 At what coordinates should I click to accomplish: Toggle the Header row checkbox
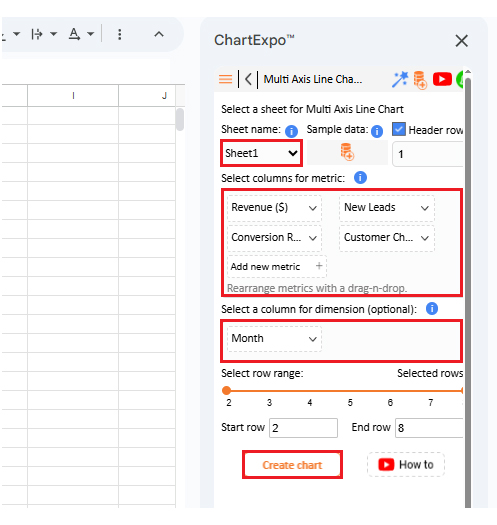pos(399,129)
